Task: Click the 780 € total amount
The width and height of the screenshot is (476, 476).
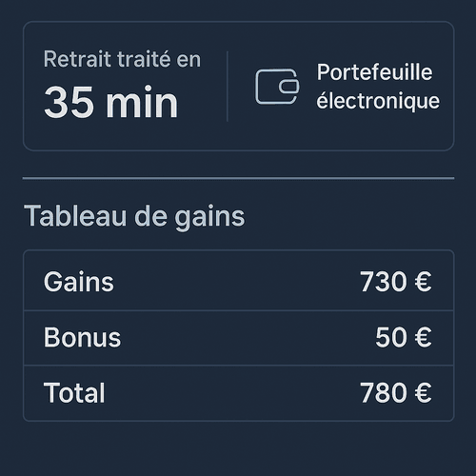Action: 396,393
